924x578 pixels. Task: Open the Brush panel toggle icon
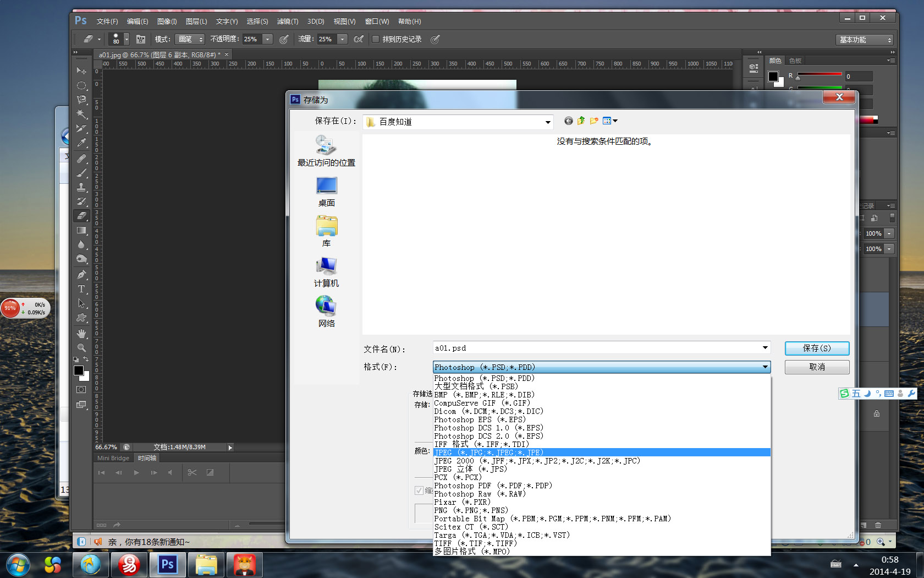(141, 39)
